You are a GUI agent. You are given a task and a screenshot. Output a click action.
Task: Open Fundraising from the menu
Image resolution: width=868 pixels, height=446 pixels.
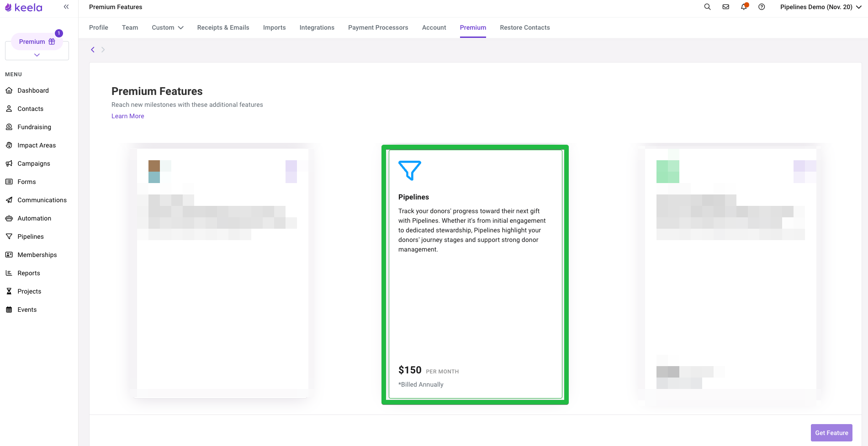point(34,127)
